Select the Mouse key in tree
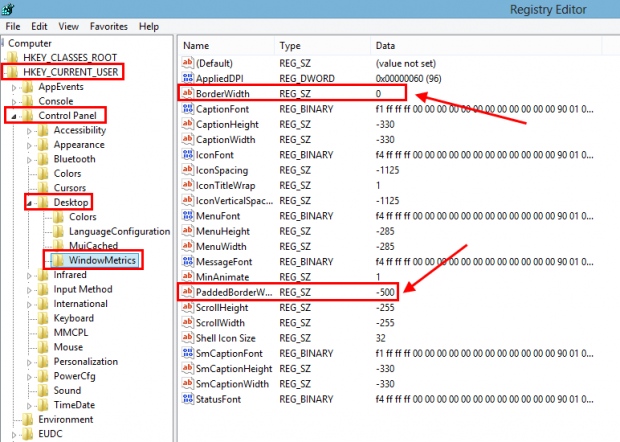This screenshot has width=620, height=442. coord(68,347)
